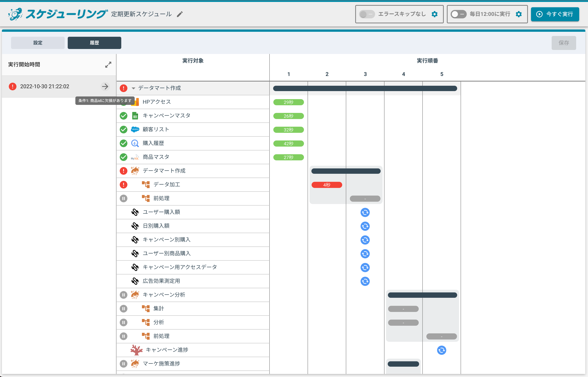Click the red error icon on データ加工 row

[x=124, y=185]
